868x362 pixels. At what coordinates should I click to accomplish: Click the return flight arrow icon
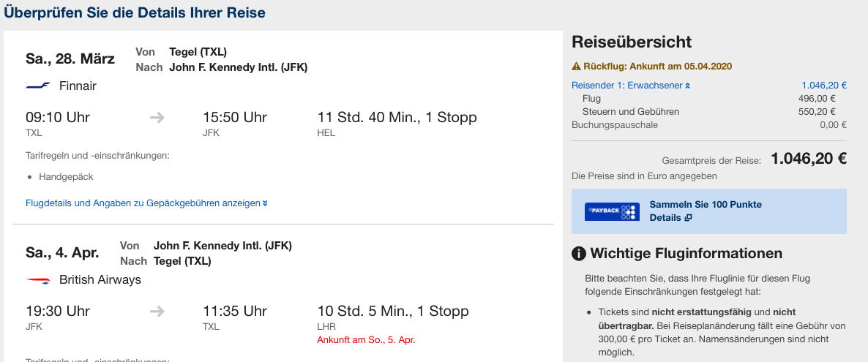pyautogui.click(x=157, y=312)
